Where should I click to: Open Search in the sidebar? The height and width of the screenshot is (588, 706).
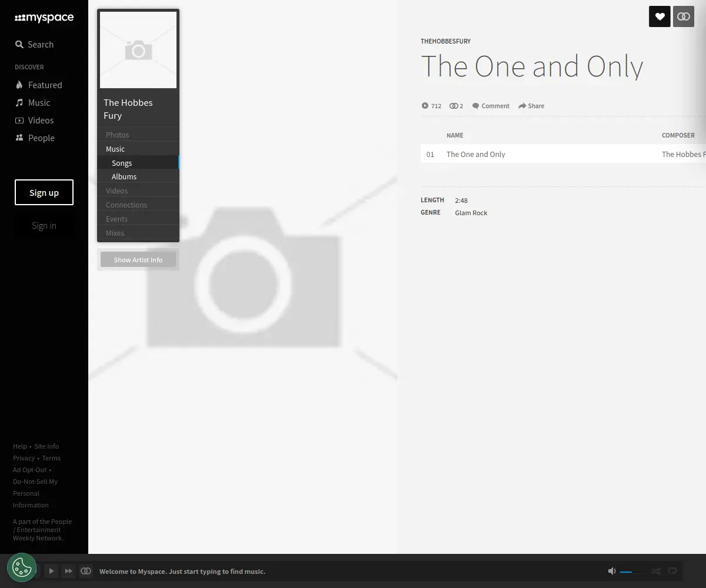pos(34,45)
